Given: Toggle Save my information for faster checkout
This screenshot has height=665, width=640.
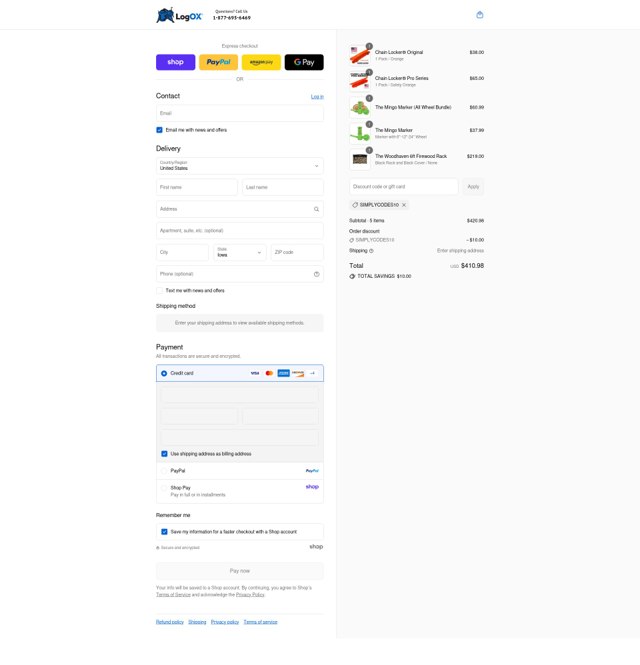Looking at the screenshot, I should click(x=164, y=532).
